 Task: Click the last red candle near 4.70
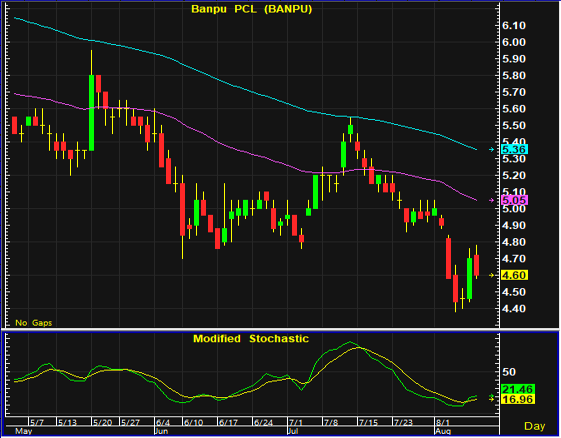(x=477, y=265)
